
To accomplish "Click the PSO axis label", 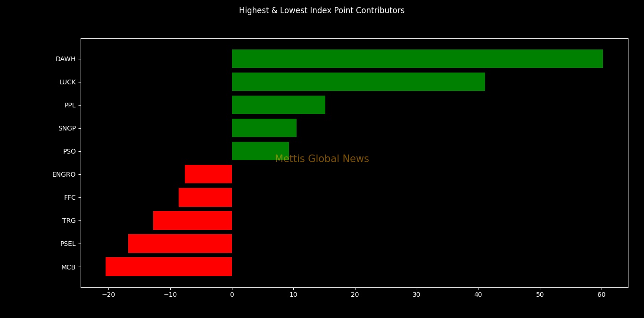I will (69, 152).
